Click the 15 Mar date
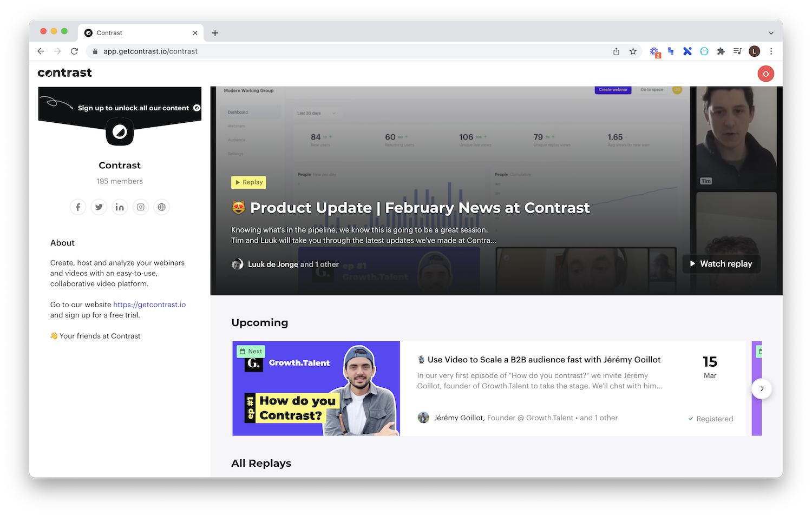812x516 pixels. point(710,367)
